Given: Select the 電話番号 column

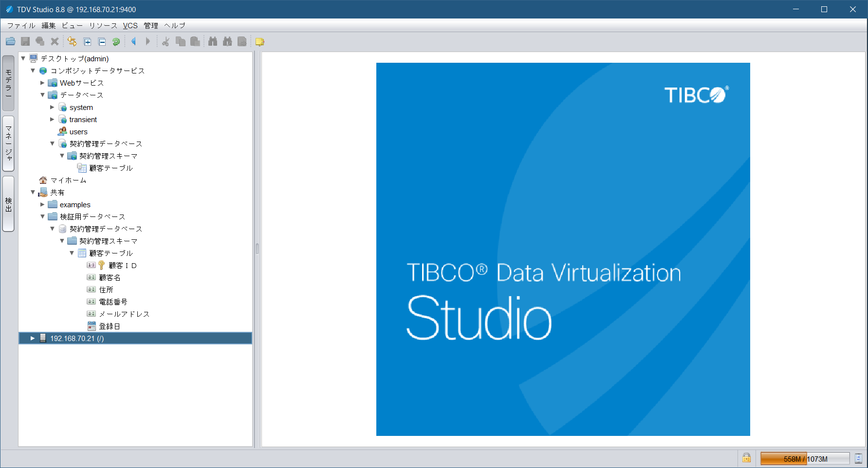Looking at the screenshot, I should tap(113, 302).
